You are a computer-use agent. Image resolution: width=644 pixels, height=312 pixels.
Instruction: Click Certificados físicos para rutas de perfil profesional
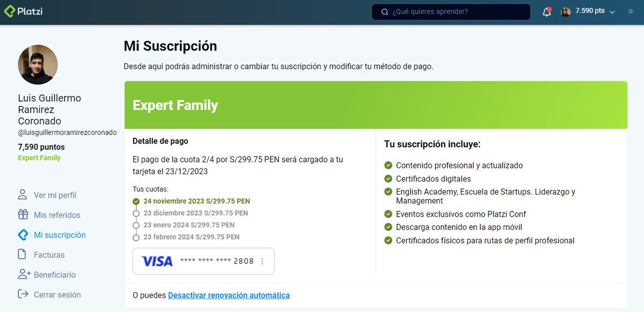pyautogui.click(x=485, y=241)
